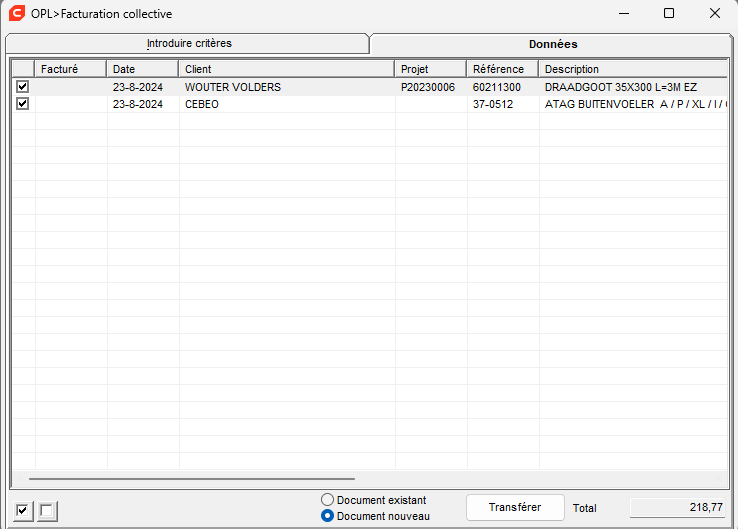Close the Facturation collective window

pyautogui.click(x=714, y=13)
